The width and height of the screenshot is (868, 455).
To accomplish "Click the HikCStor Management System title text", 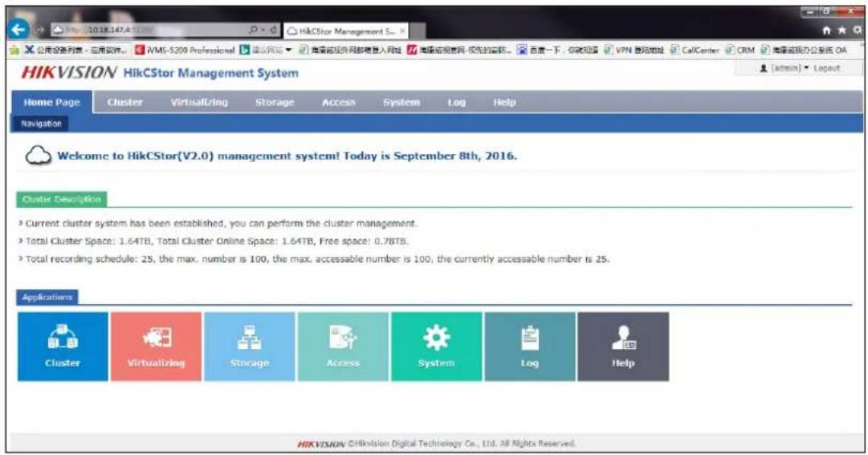I will (x=211, y=73).
